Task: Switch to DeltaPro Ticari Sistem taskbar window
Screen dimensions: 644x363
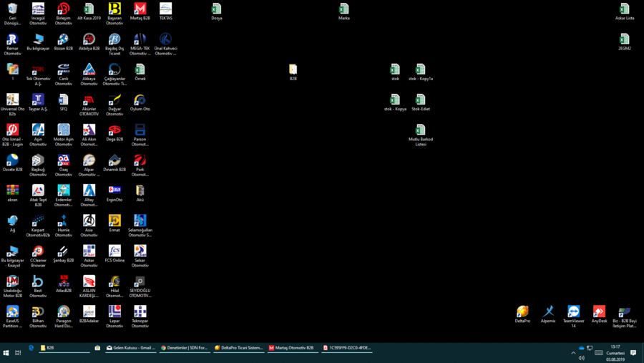Action: 239,348
